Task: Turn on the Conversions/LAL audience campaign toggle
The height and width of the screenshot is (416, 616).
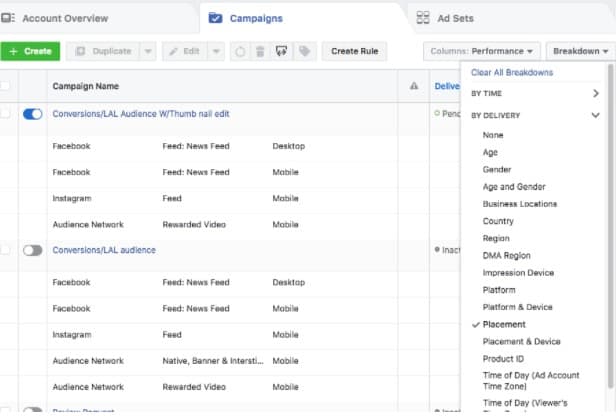Action: coord(33,250)
